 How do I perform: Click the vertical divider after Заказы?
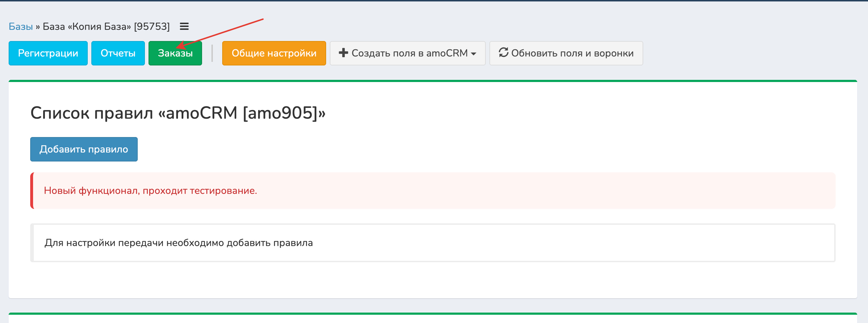pyautogui.click(x=212, y=53)
